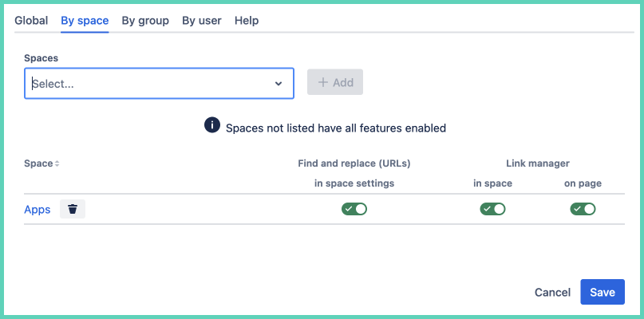Image resolution: width=644 pixels, height=319 pixels.
Task: Click the plus icon on Add button
Action: 322,82
